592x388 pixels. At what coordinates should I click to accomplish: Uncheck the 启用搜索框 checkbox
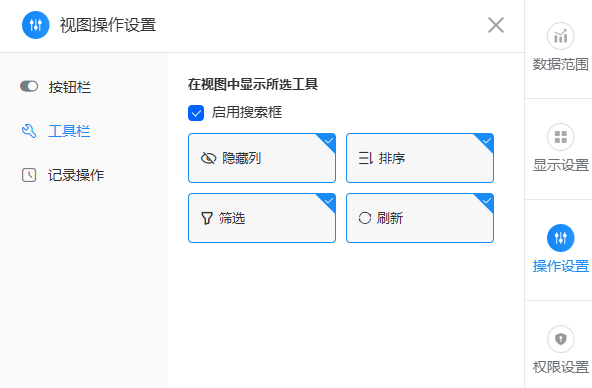pos(196,113)
